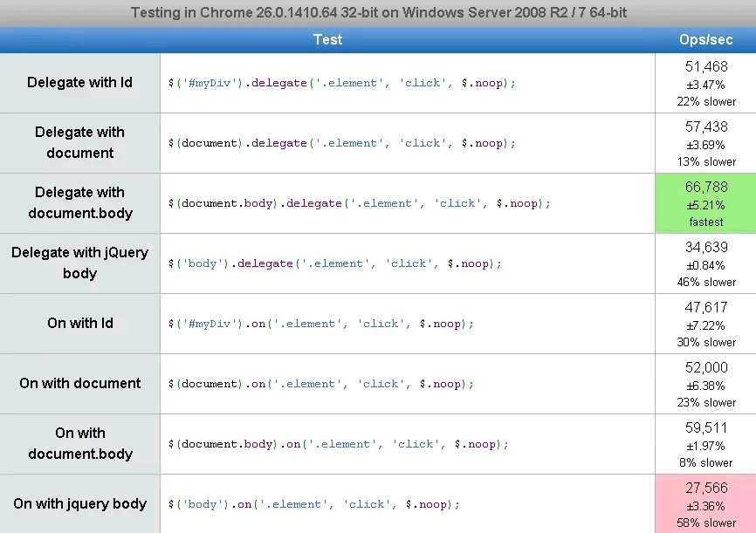Screen dimensions: 756x533
Task: Click the green fastest result cell showing 66,788
Action: (705, 203)
